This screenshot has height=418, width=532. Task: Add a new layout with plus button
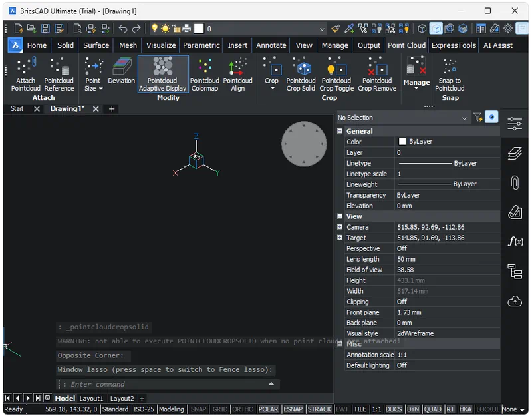tap(142, 399)
